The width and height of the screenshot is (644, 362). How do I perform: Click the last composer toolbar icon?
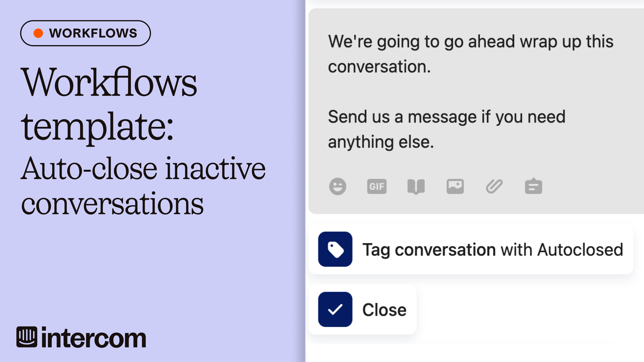[533, 186]
